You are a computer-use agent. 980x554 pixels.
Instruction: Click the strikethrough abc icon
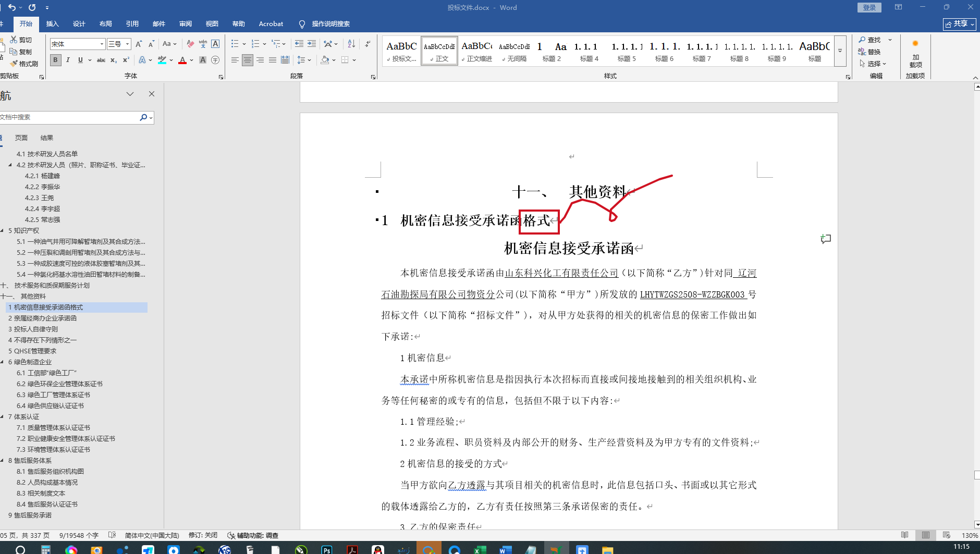[101, 60]
